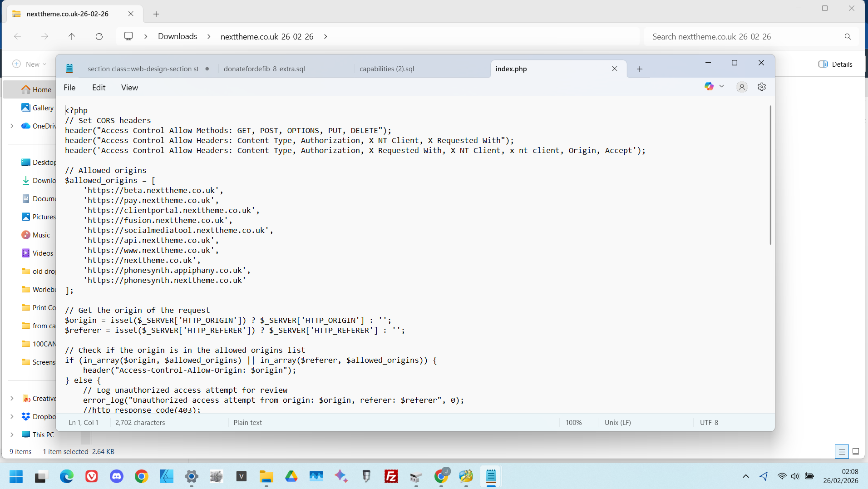Expand the OneDrive tree node
Viewport: 868px width, 489px height.
coord(12,126)
